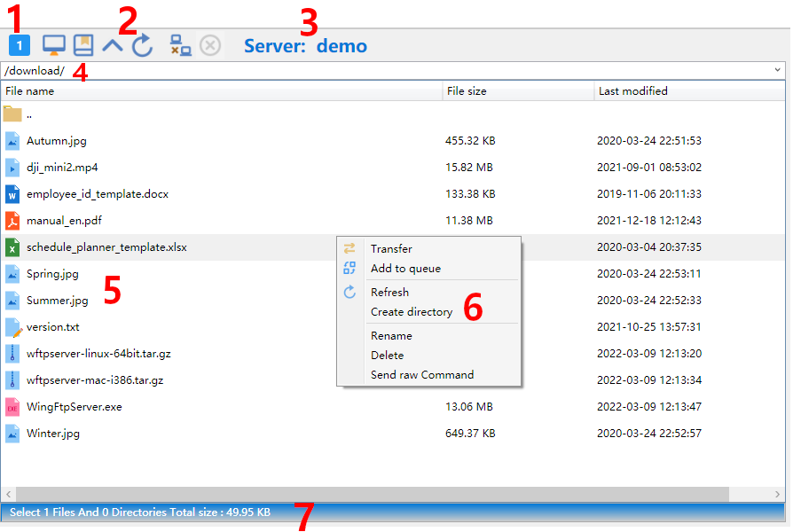Go up to parent directory arrow
This screenshot has width=793, height=532.
113,45
